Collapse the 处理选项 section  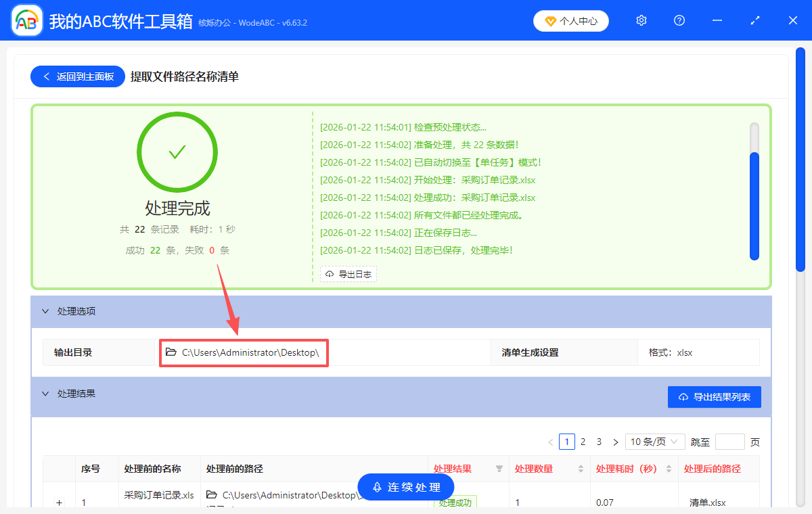(x=45, y=310)
